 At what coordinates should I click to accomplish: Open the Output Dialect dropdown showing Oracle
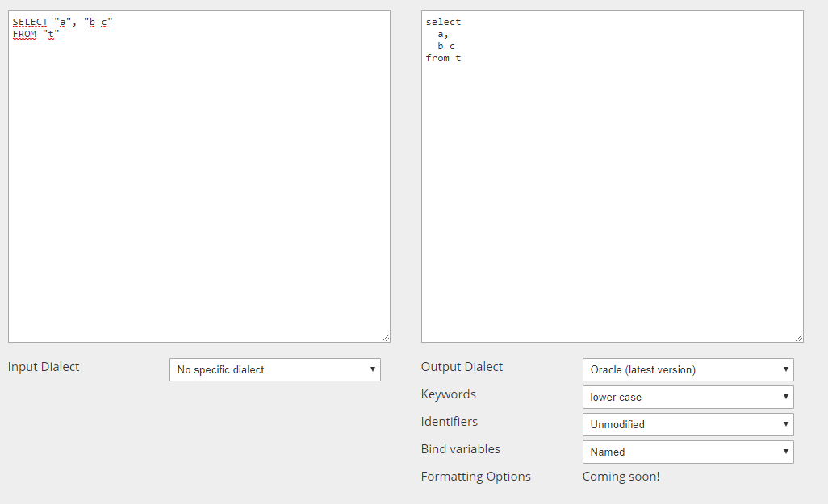[688, 369]
